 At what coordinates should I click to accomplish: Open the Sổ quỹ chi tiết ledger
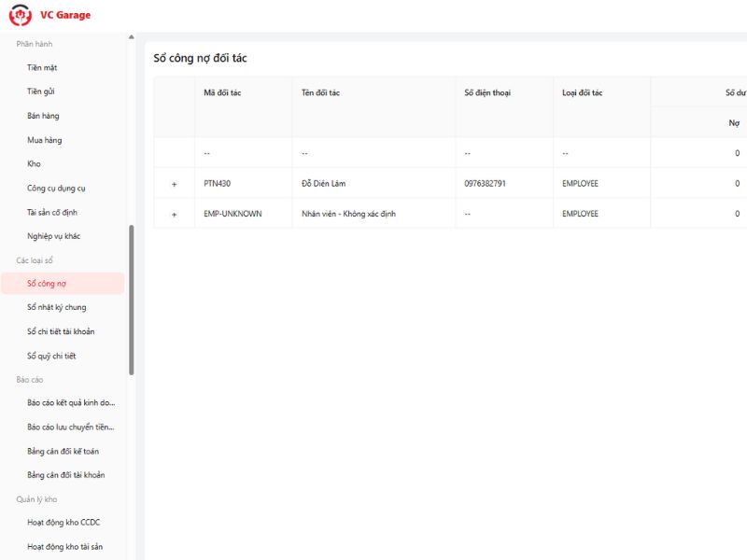click(x=55, y=356)
